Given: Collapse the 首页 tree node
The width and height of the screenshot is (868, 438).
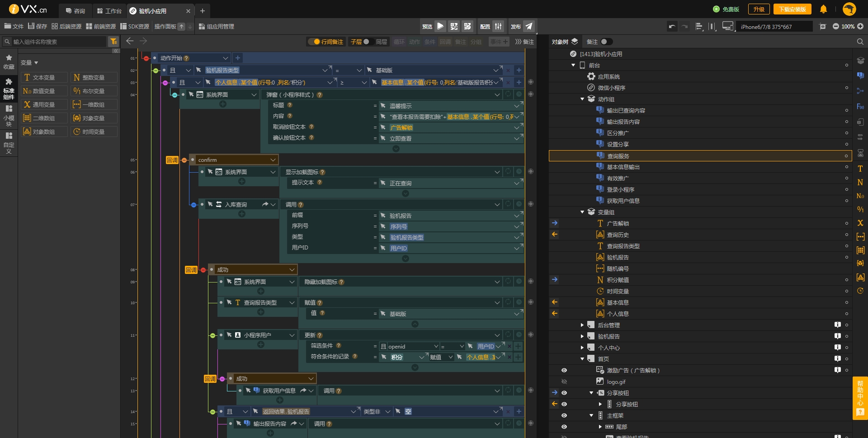Looking at the screenshot, I should coord(582,359).
